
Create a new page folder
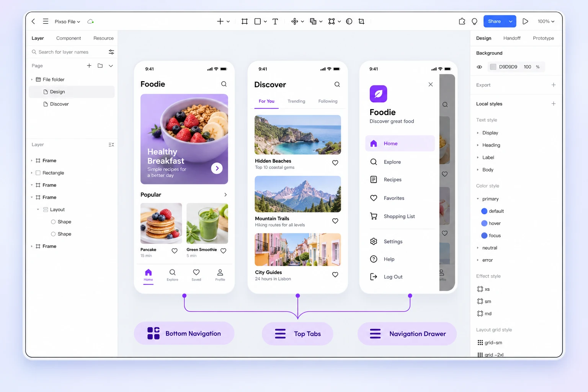(100, 66)
